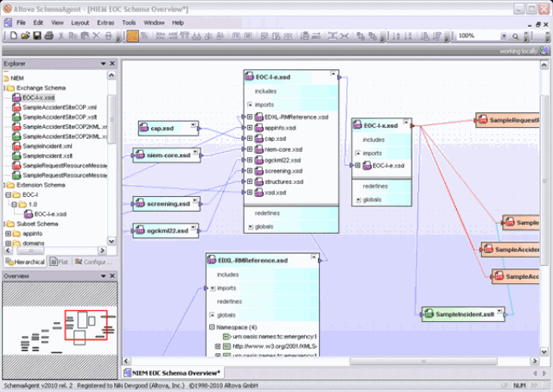
Task: Click the EOC-i-x.xsd file icon in Explorer
Action: [x=16, y=98]
